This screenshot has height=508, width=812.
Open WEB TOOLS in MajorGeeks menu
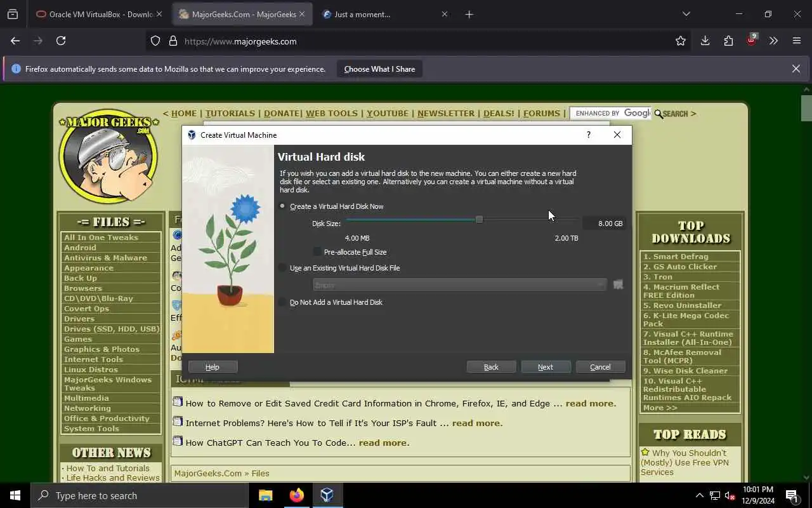pyautogui.click(x=332, y=113)
